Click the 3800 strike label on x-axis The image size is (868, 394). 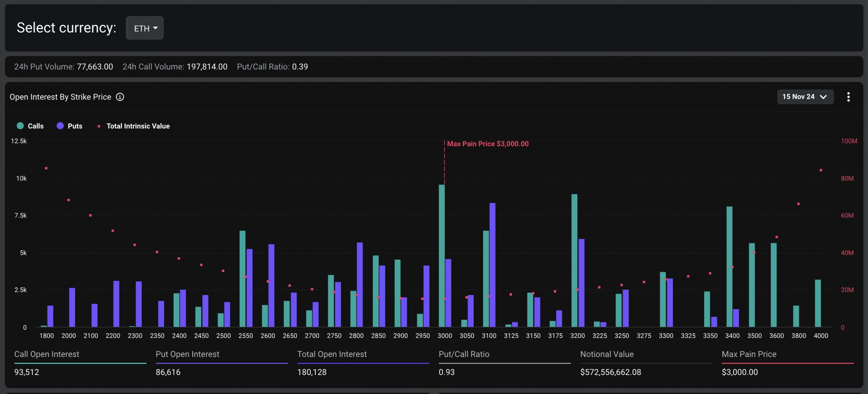799,336
